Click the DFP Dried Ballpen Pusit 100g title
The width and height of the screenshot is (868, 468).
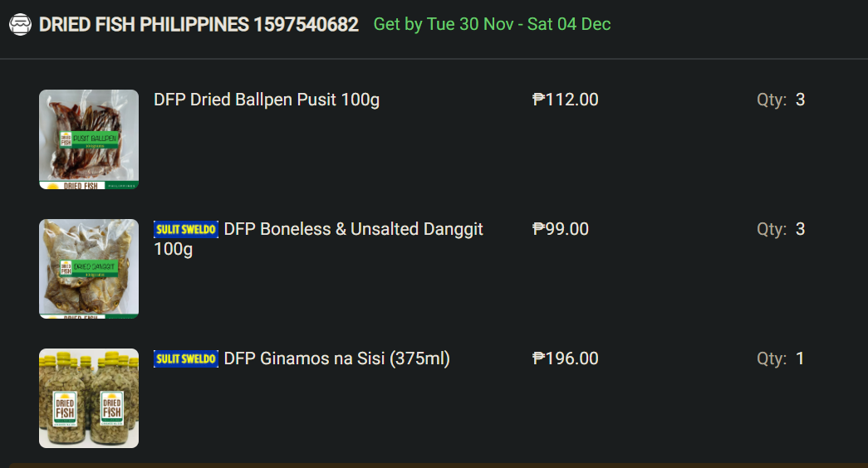click(267, 100)
